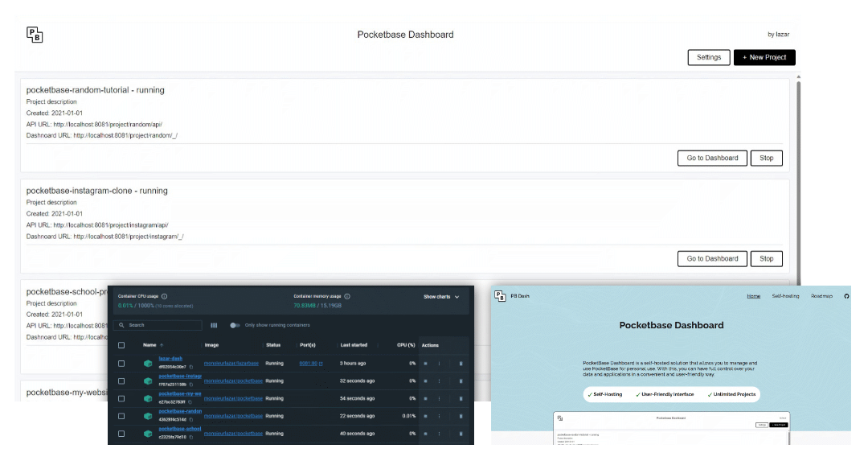Image resolution: width=868 pixels, height=461 pixels.
Task: Stop the lazar-dash container via its stop icon
Action: [x=425, y=364]
